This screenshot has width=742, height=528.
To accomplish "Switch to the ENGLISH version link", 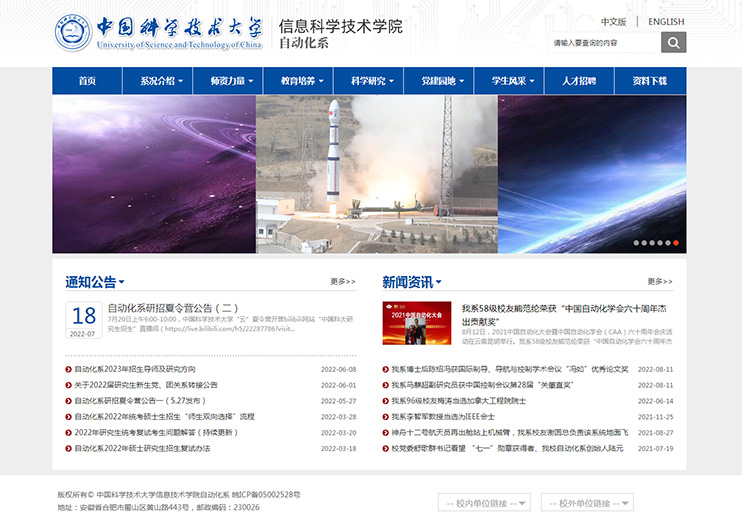I will click(666, 21).
